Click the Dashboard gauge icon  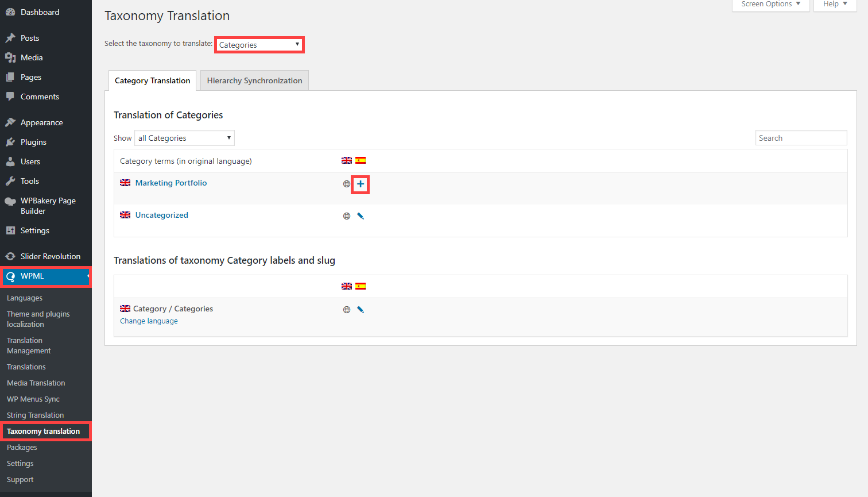point(10,12)
